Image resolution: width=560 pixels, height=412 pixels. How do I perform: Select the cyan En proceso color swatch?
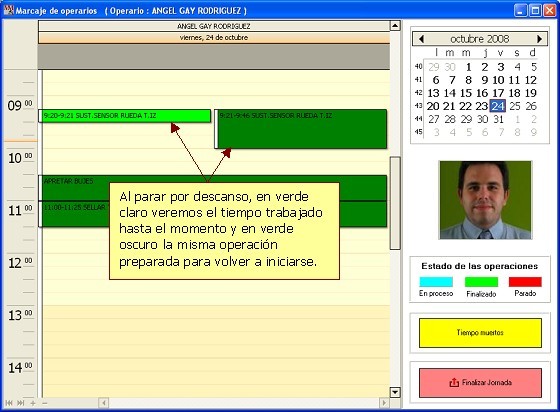[x=436, y=282]
